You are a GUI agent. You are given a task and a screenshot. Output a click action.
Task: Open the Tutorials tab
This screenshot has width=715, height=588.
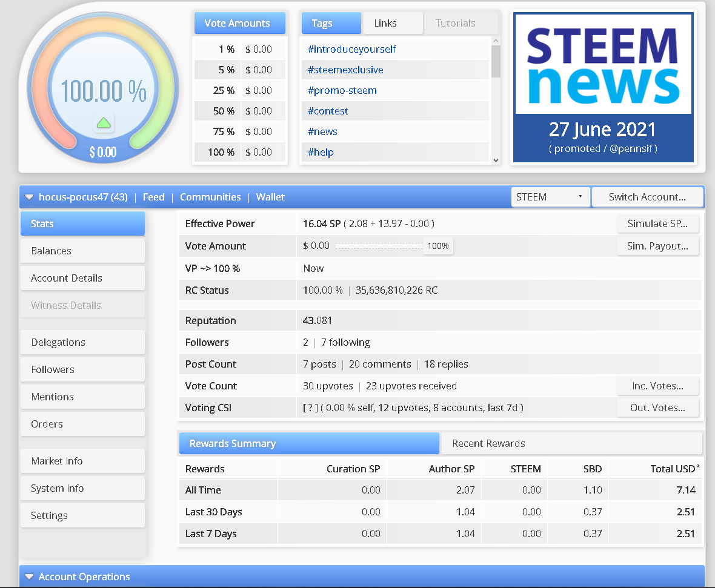(x=461, y=23)
